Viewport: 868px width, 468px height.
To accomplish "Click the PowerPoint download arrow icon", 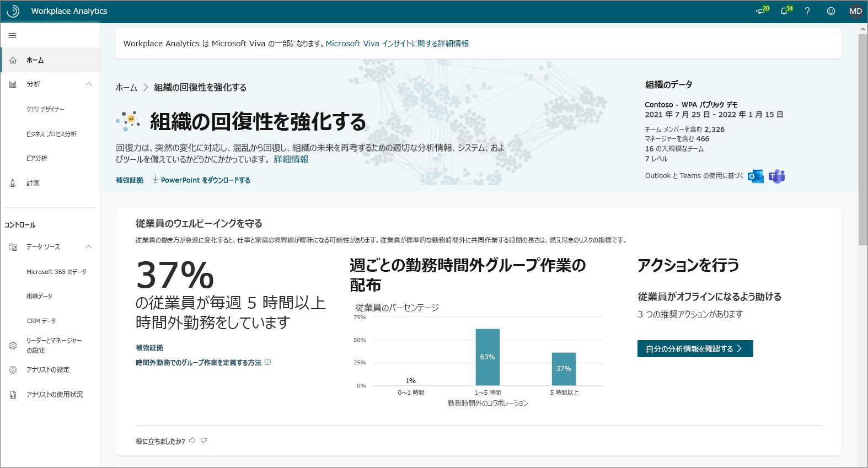I will (155, 179).
